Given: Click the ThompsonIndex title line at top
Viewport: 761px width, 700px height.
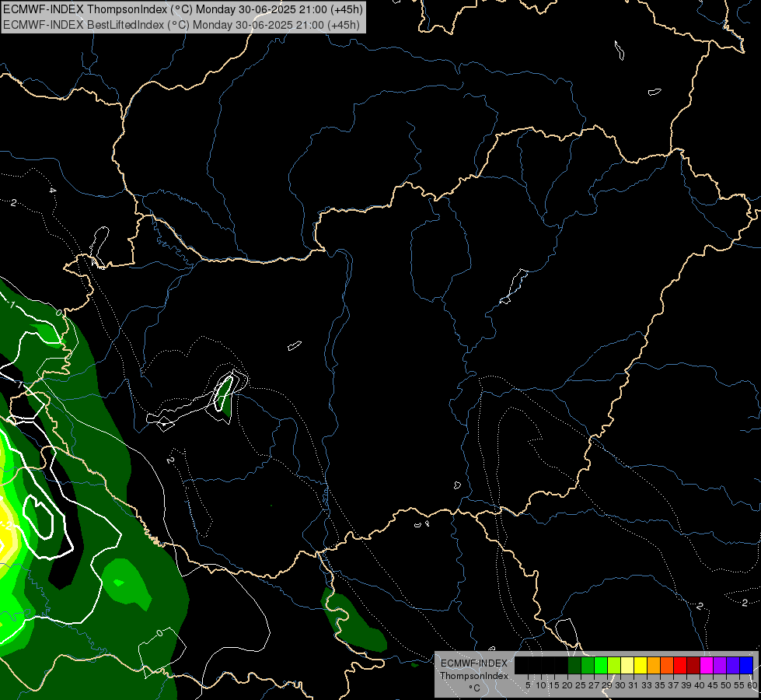Looking at the screenshot, I should (x=183, y=9).
